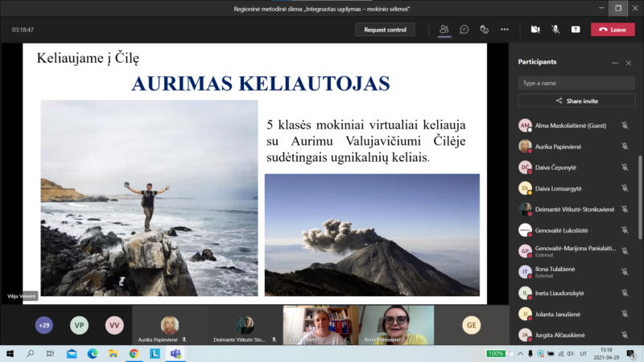Select Aurika Papievienė video tile
This screenshot has height=362, width=644.
pos(170,325)
